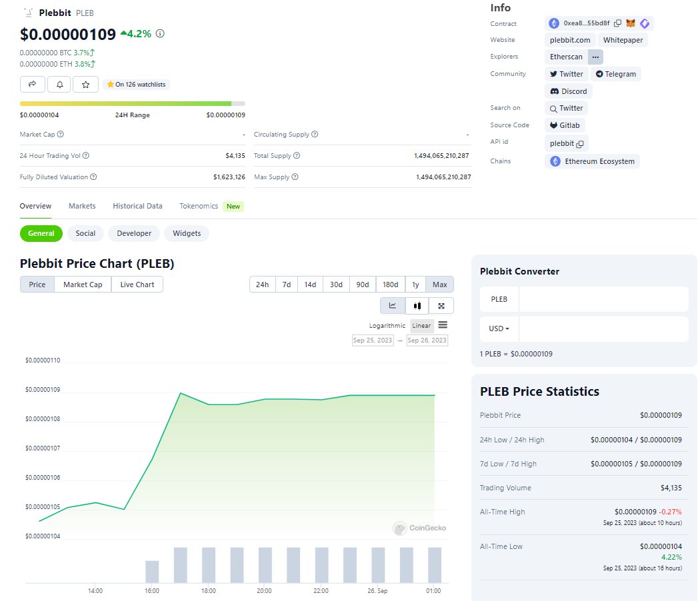Switch chart scale to Logarithmic

coord(387,325)
